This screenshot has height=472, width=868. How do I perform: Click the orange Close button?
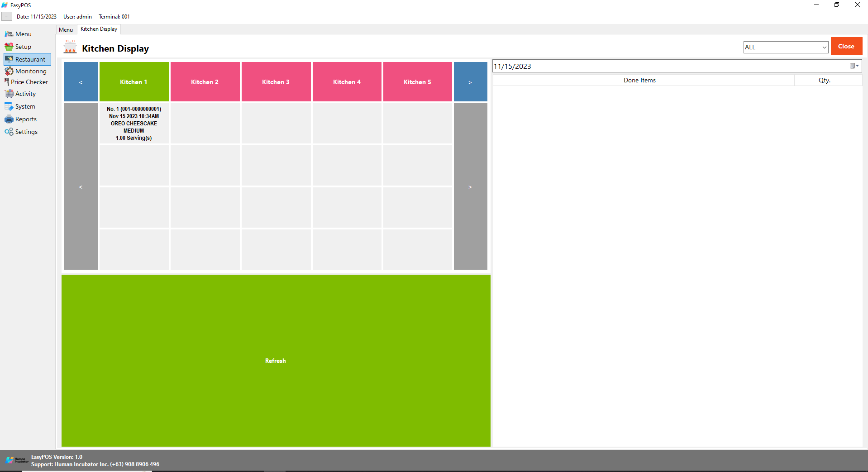tap(846, 46)
